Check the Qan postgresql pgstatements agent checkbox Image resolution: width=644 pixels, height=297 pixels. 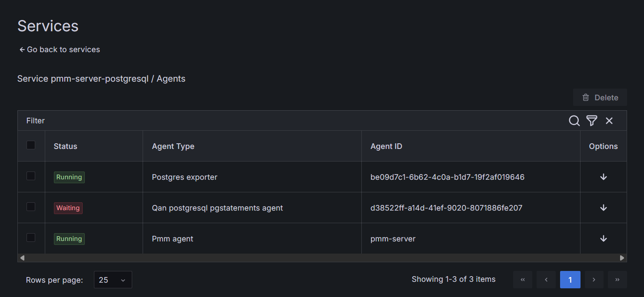(31, 207)
